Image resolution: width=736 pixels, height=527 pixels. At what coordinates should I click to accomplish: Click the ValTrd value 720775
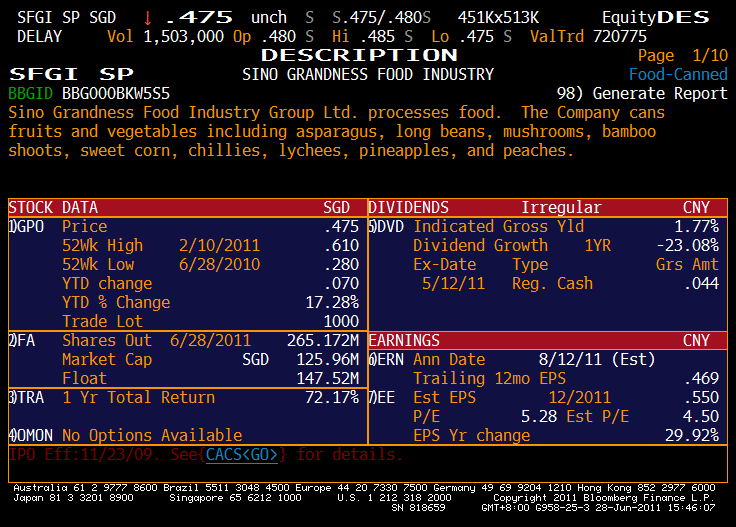coord(620,37)
